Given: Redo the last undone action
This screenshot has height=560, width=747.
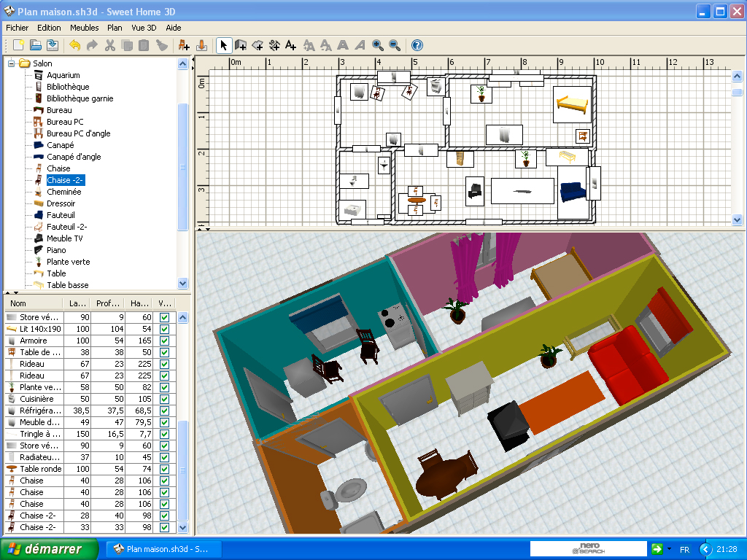Looking at the screenshot, I should (92, 45).
